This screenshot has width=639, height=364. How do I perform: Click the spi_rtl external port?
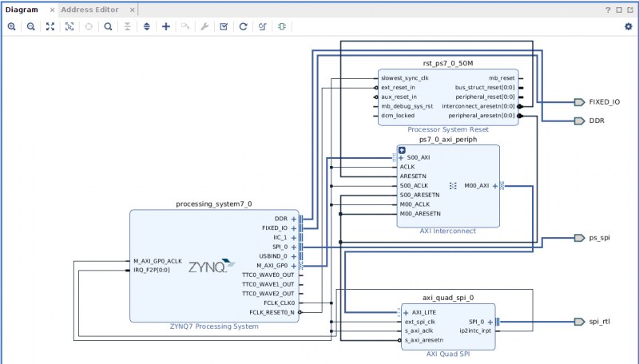pos(580,321)
